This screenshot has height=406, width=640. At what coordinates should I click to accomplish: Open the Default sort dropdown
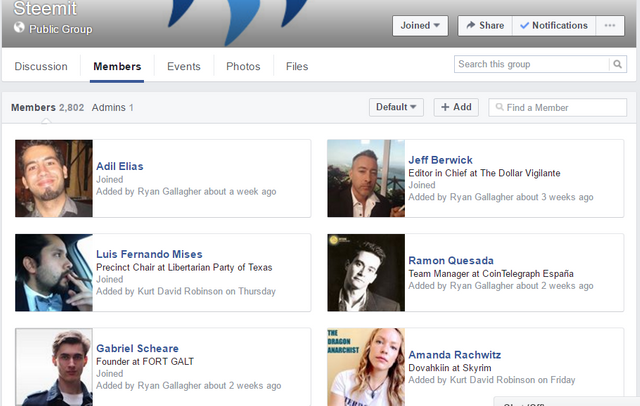coord(396,107)
